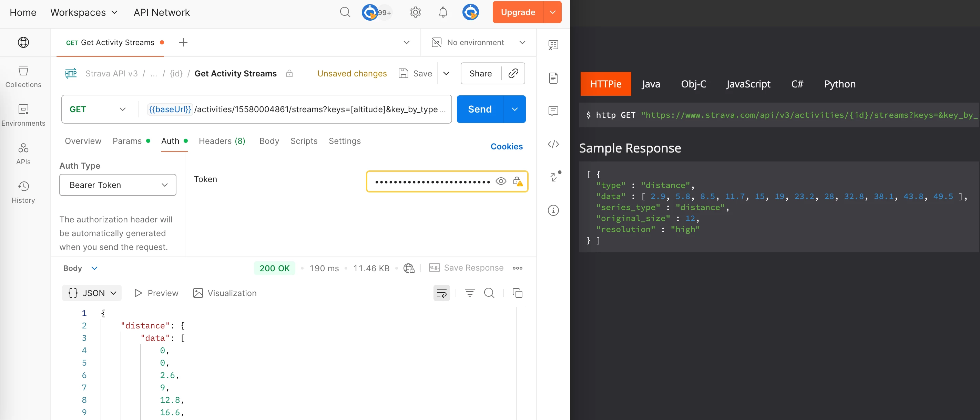Open the No environment selector
Image resolution: width=980 pixels, height=420 pixels.
(479, 42)
